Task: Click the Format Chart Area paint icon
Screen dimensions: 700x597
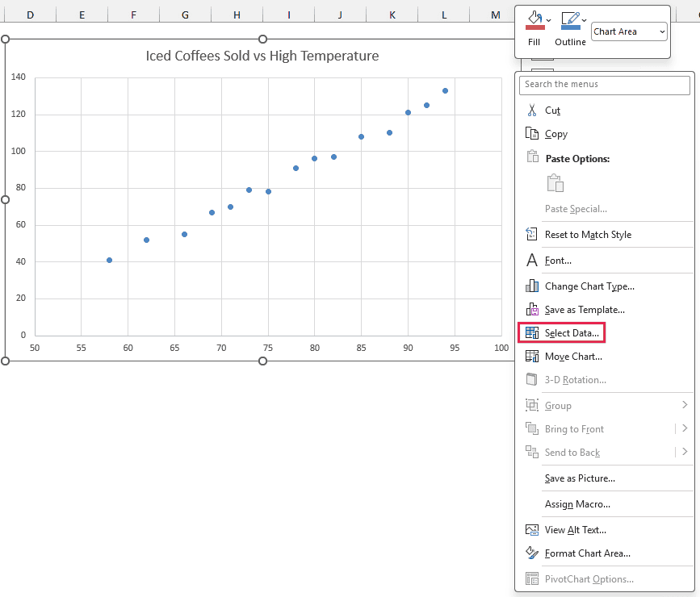Action: pyautogui.click(x=532, y=553)
